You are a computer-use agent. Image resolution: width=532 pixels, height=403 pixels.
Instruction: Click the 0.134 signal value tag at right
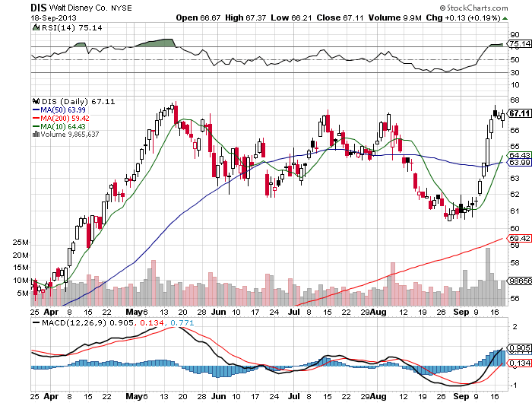519,363
